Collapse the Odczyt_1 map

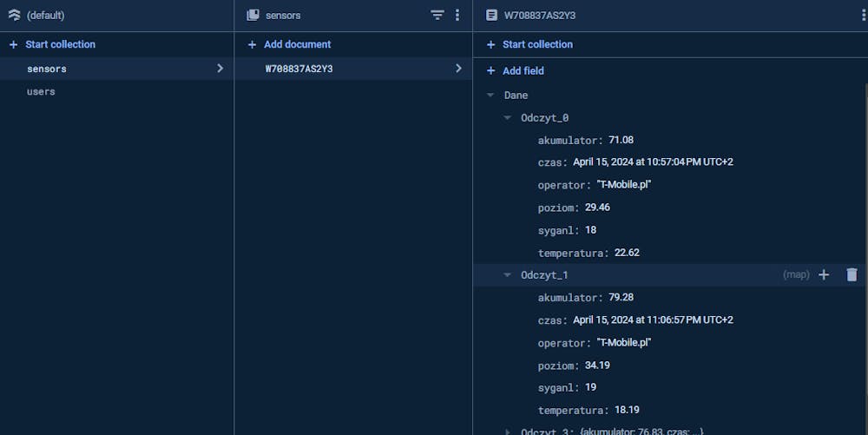point(507,275)
